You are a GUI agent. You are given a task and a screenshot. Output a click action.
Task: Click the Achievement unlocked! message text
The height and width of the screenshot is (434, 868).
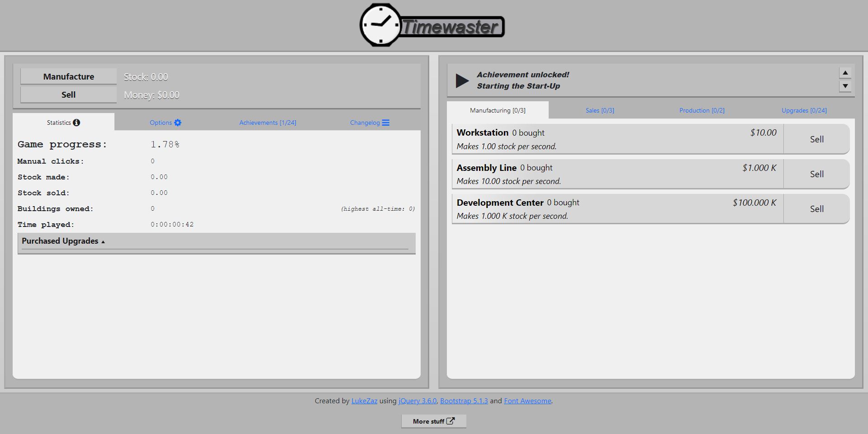pyautogui.click(x=523, y=75)
